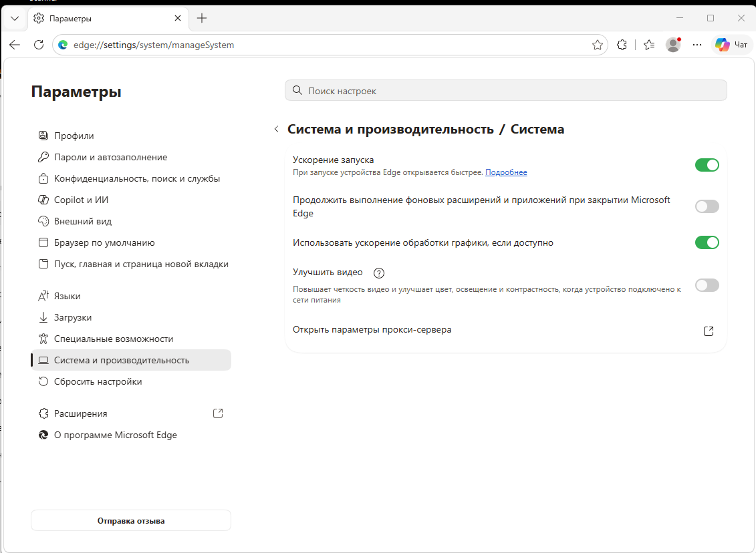Open Сбросить настройки section
756x553 pixels.
tap(131, 381)
